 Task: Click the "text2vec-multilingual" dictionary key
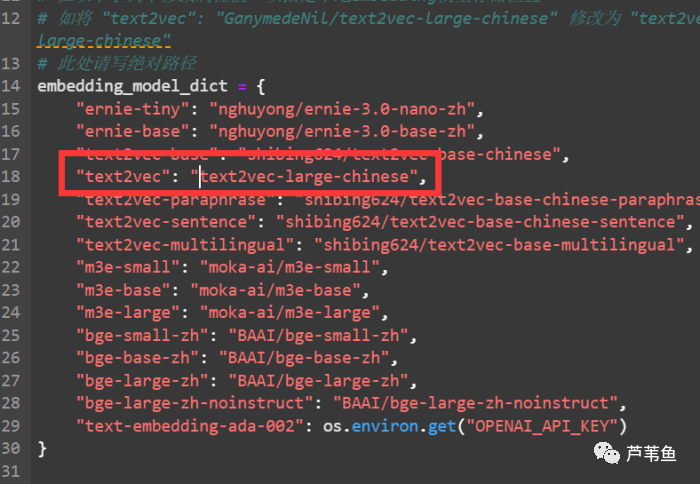click(185, 244)
